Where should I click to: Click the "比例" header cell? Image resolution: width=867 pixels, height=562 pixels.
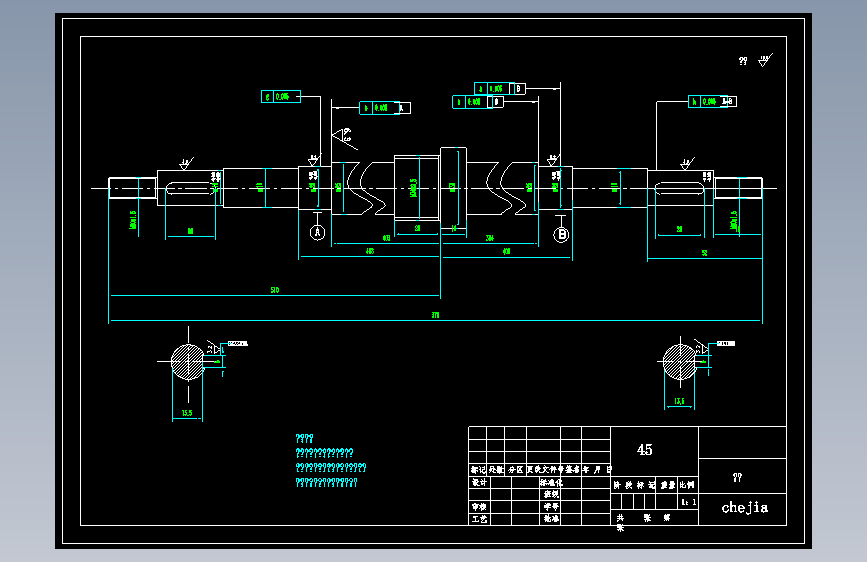687,485
